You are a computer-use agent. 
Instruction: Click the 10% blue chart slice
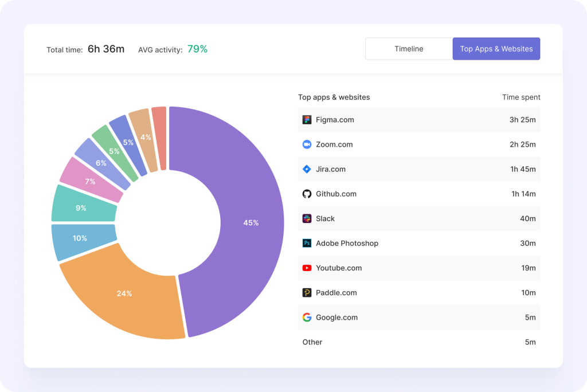click(80, 238)
